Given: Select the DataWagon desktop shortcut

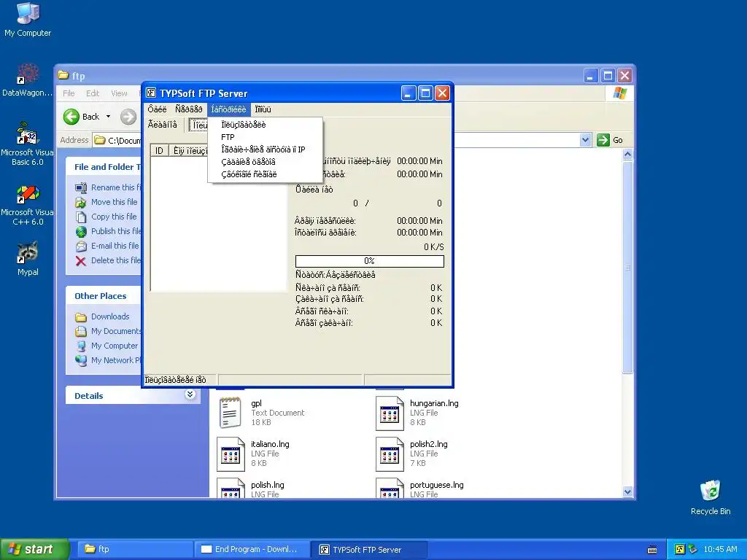Looking at the screenshot, I should pos(28,80).
